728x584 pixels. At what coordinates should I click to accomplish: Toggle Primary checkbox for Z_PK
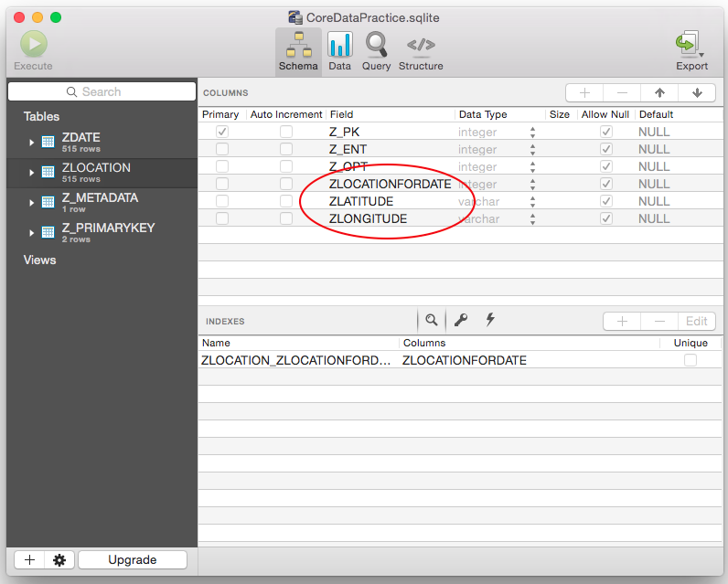click(222, 132)
